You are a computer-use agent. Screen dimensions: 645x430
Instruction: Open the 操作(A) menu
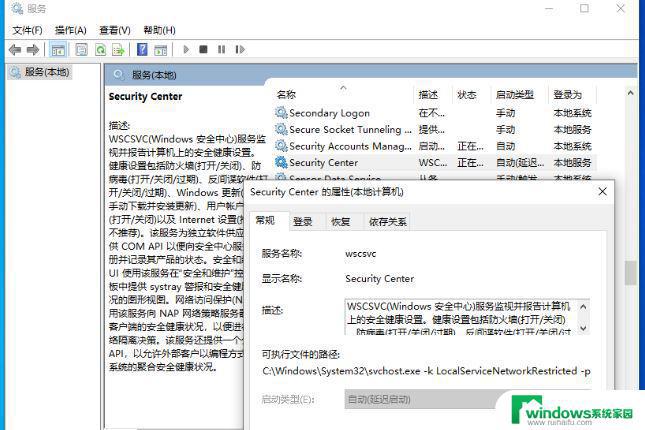tap(70, 30)
